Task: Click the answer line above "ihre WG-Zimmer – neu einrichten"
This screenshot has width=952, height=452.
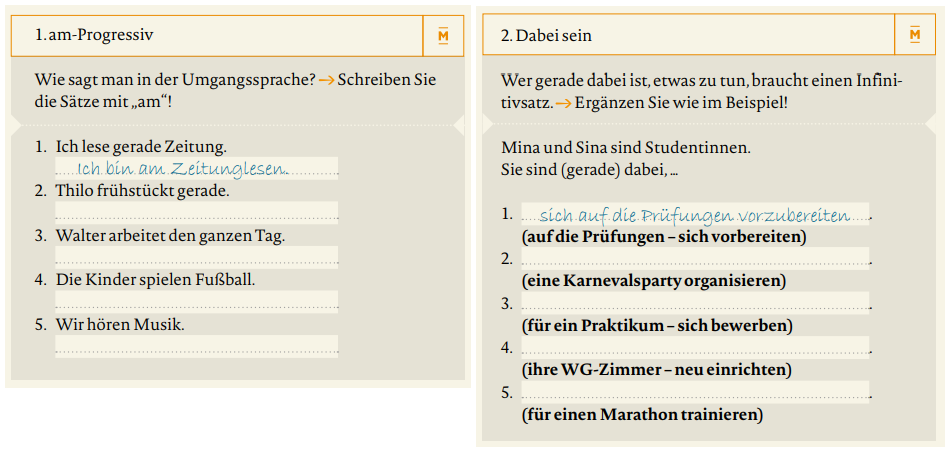Action: 695,347
